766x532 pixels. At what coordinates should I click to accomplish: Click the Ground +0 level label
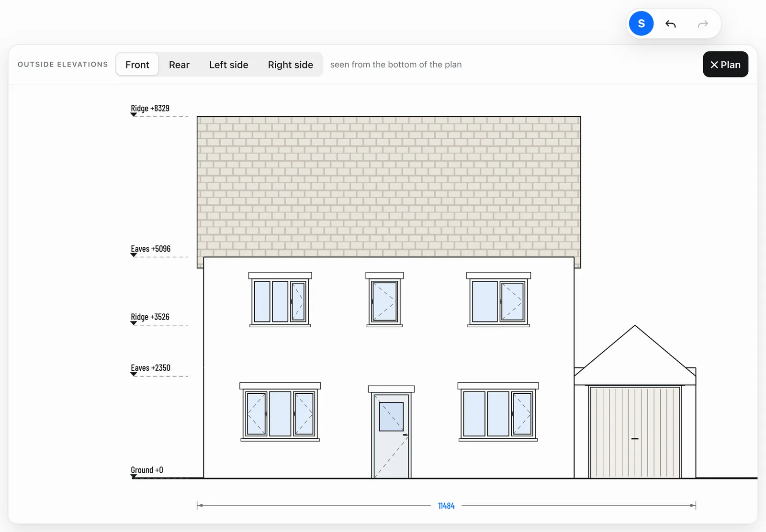tap(146, 470)
